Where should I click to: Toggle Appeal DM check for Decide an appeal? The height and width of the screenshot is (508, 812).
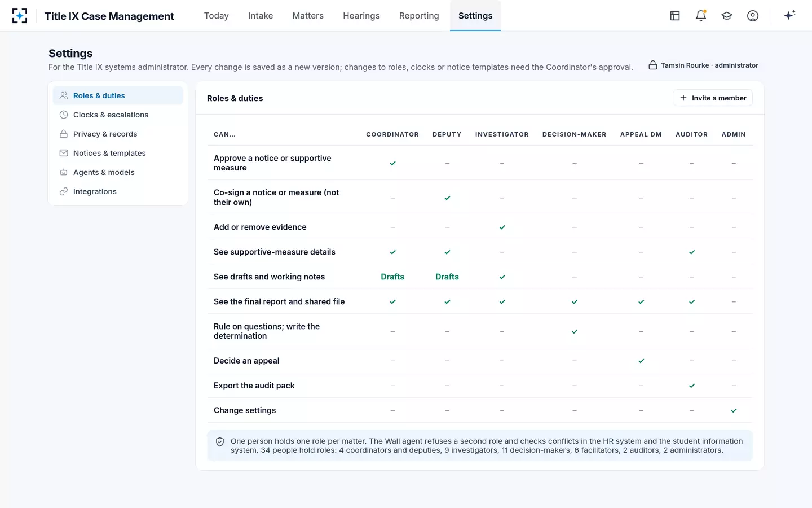pos(641,361)
